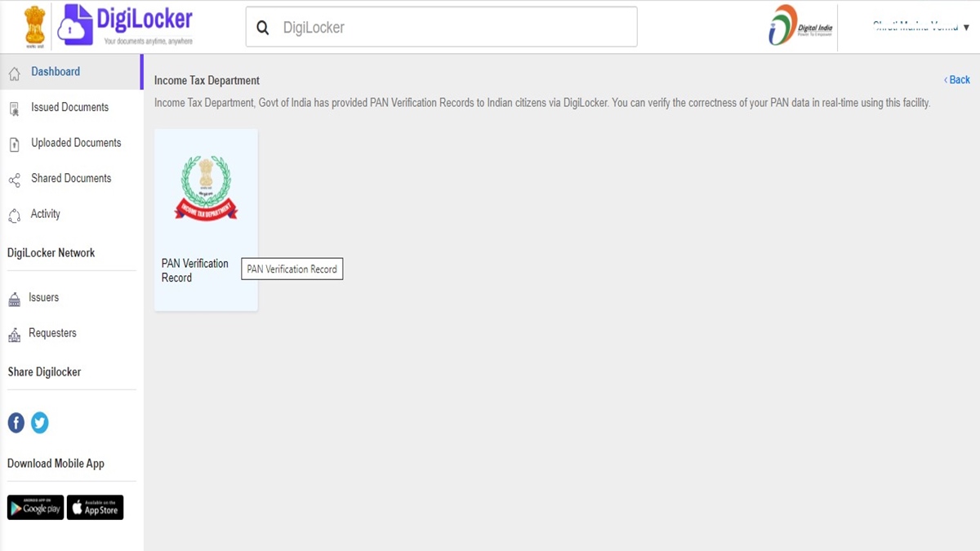Click the Digital India logo

pyautogui.click(x=801, y=25)
